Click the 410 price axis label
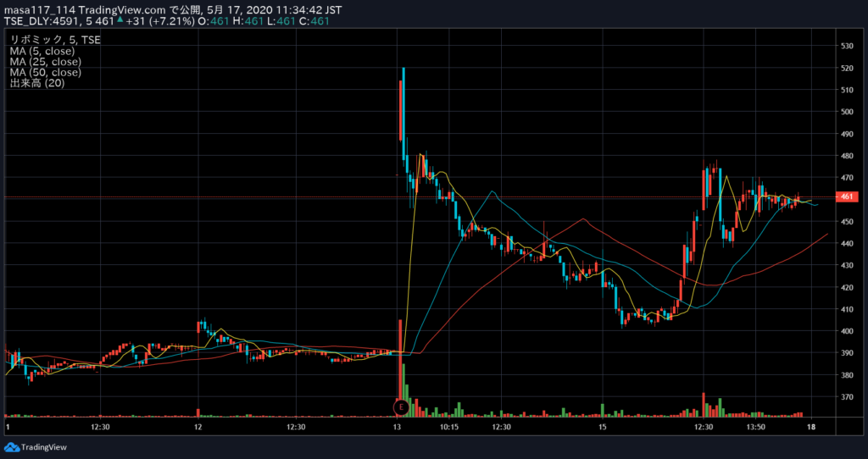Screen dimensions: 868x459 (x=847, y=309)
